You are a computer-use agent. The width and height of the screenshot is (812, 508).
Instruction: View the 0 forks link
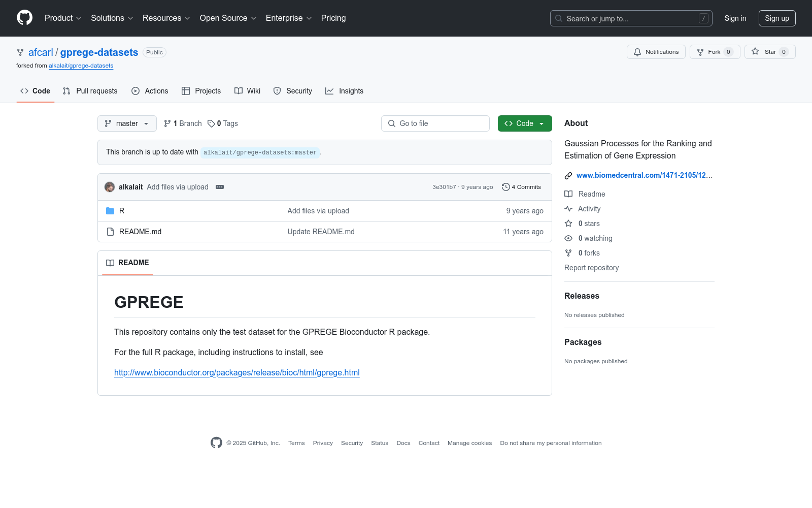(x=583, y=253)
